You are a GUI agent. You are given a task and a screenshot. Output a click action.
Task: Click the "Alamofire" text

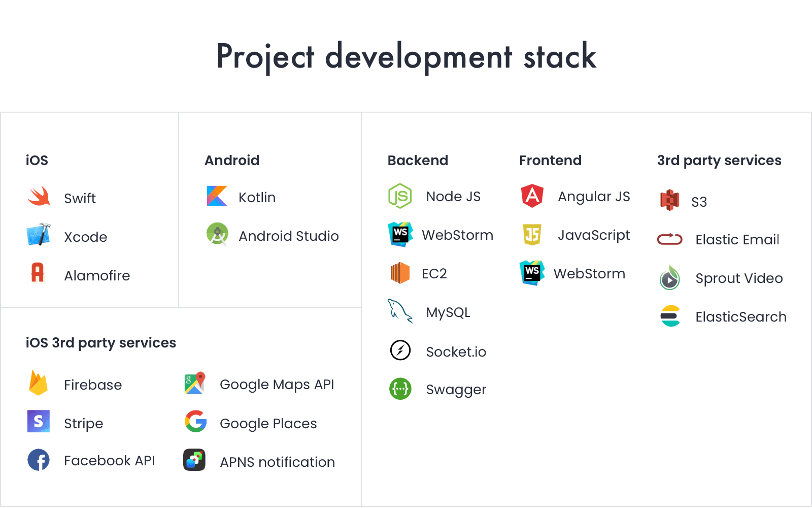[97, 275]
